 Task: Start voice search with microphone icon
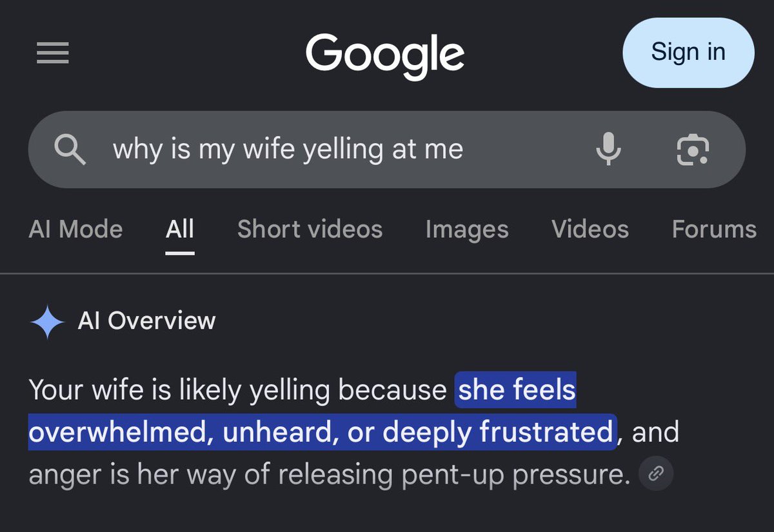[608, 150]
